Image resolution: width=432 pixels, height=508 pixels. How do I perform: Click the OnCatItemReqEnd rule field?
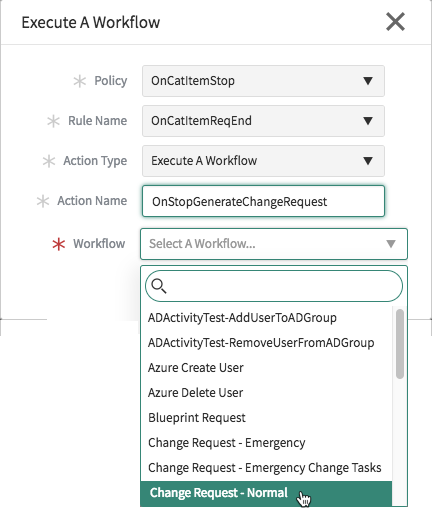click(263, 121)
